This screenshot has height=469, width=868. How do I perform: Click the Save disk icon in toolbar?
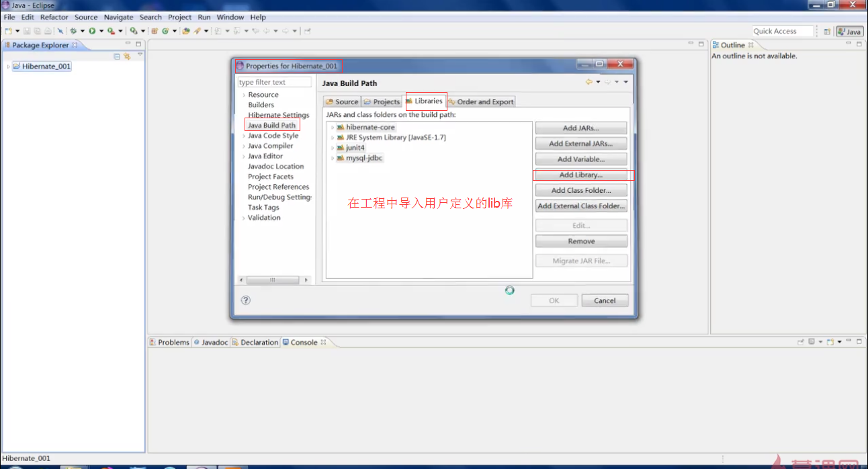coord(27,31)
